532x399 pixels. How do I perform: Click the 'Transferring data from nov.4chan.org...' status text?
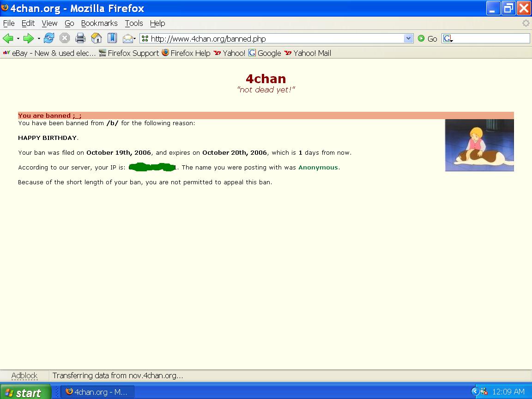(118, 375)
